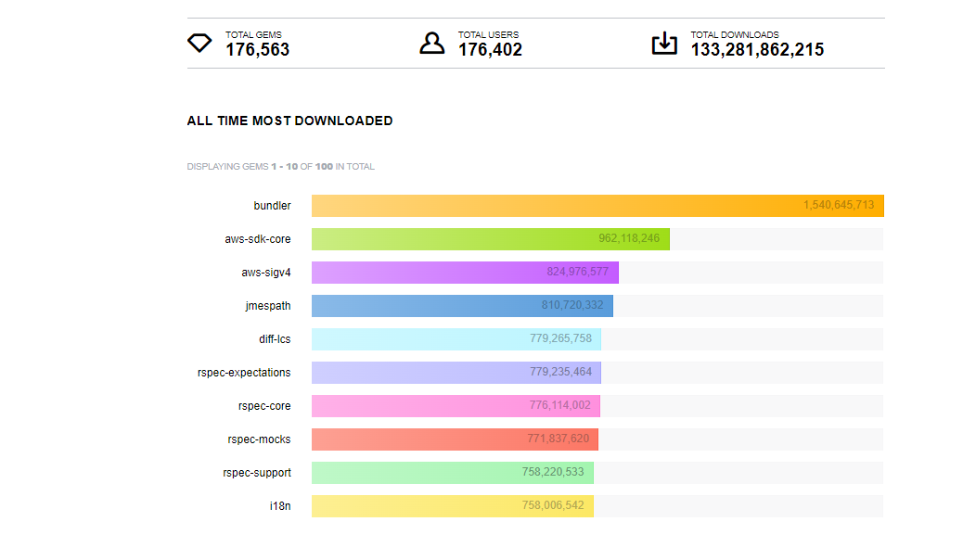Open the rspec-core gem link
963x560 pixels.
tap(264, 406)
